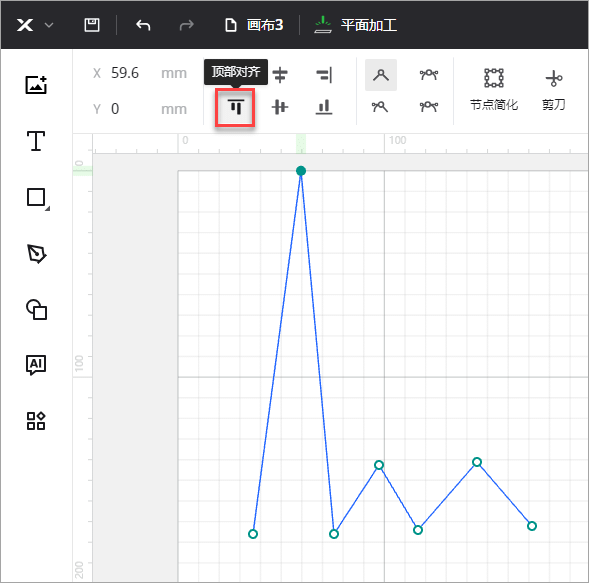Toggle the corner node type button
589x583 pixels.
click(381, 75)
